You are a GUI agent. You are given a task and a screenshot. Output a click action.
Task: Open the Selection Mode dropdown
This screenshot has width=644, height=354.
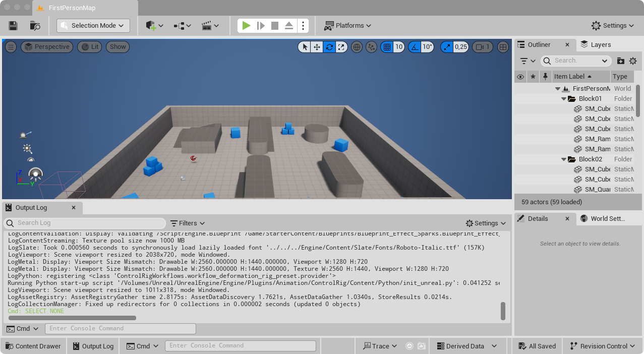(x=93, y=26)
